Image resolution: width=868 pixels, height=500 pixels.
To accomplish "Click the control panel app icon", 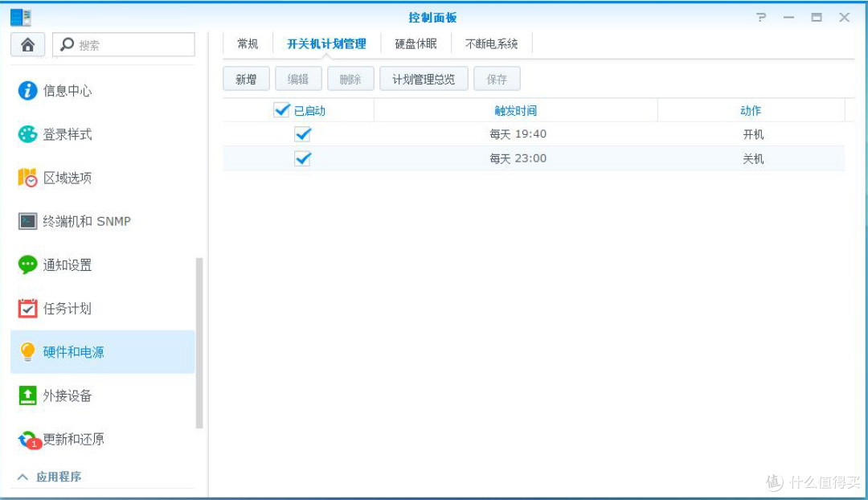I will point(20,17).
